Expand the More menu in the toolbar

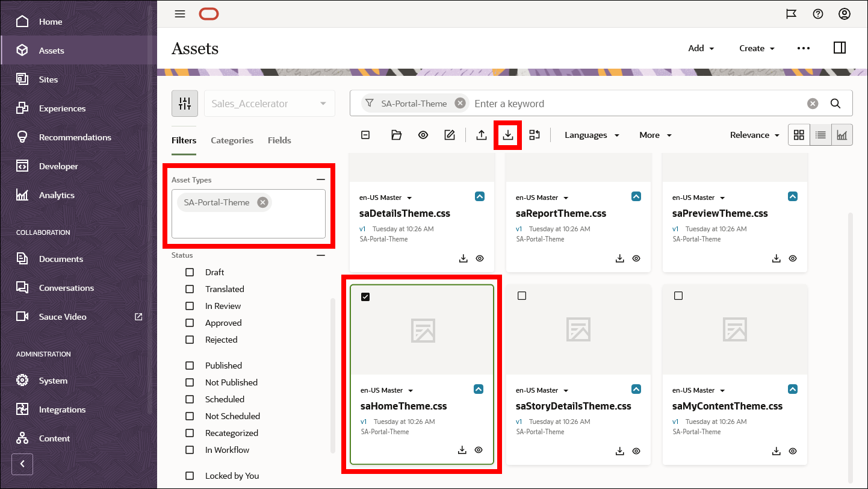(655, 134)
